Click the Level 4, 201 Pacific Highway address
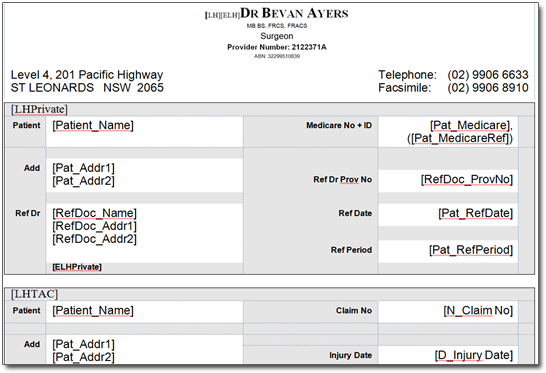The width and height of the screenshot is (546, 373). click(x=87, y=75)
